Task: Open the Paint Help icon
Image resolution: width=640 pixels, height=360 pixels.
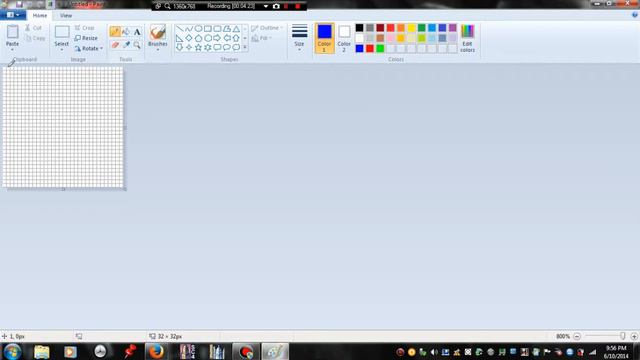Action: [x=635, y=15]
